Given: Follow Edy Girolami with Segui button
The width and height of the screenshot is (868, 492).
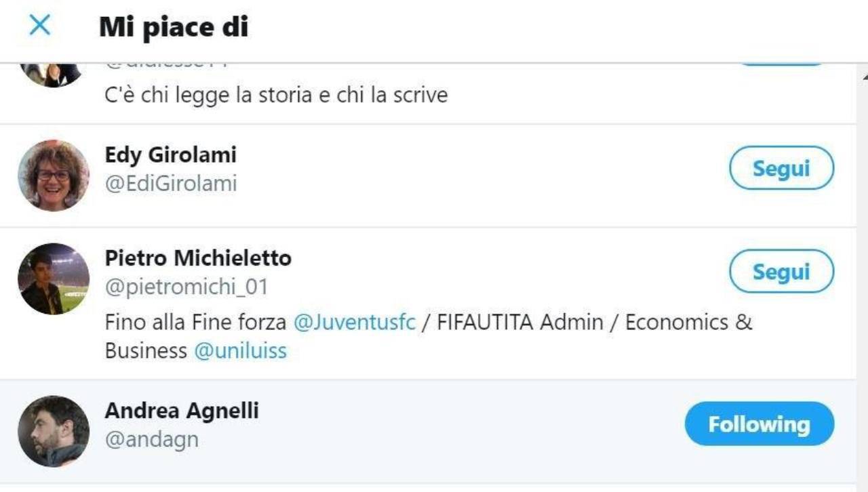Looking at the screenshot, I should pyautogui.click(x=781, y=168).
